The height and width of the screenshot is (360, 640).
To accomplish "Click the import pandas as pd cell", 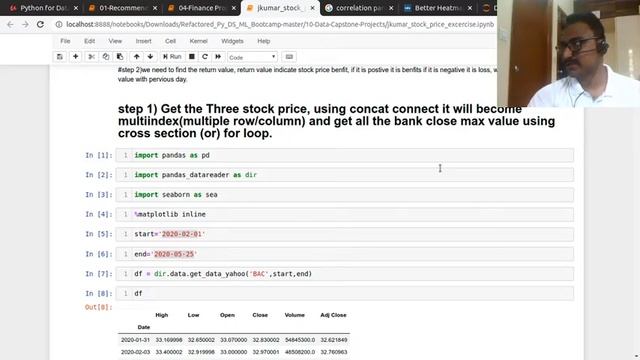I will (344, 155).
